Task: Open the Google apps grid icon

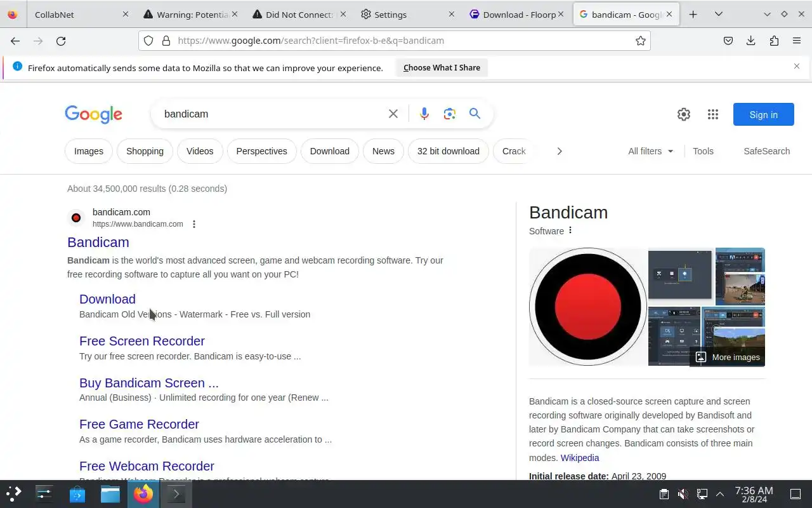Action: click(x=713, y=114)
